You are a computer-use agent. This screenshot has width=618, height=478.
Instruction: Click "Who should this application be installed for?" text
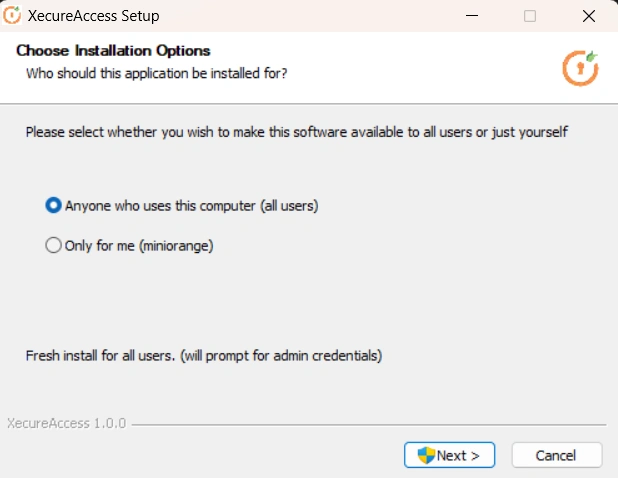point(156,73)
